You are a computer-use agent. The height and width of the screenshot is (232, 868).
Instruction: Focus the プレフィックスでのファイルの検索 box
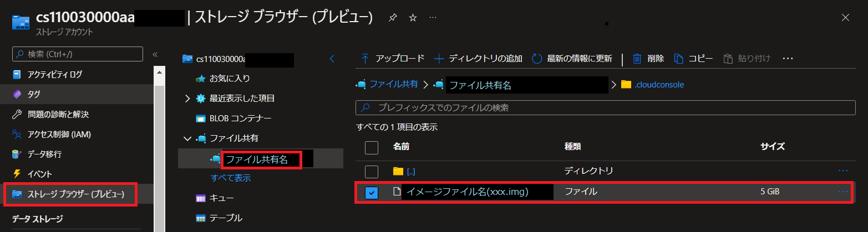point(605,107)
